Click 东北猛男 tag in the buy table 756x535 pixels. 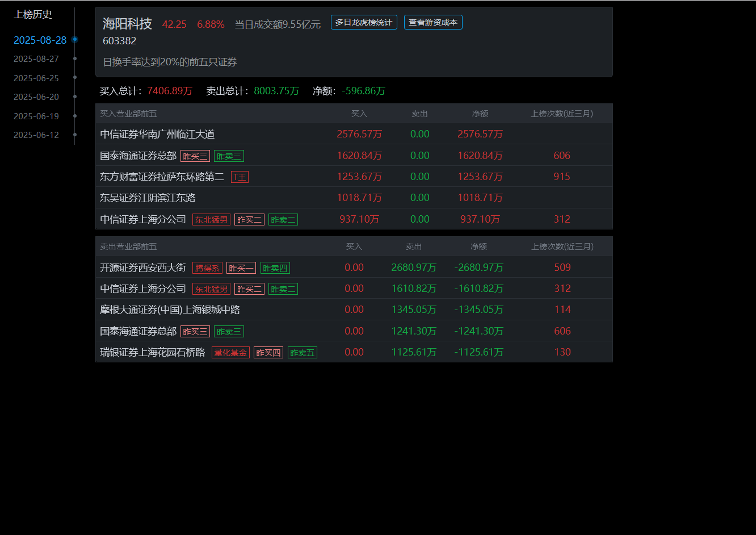pos(211,220)
